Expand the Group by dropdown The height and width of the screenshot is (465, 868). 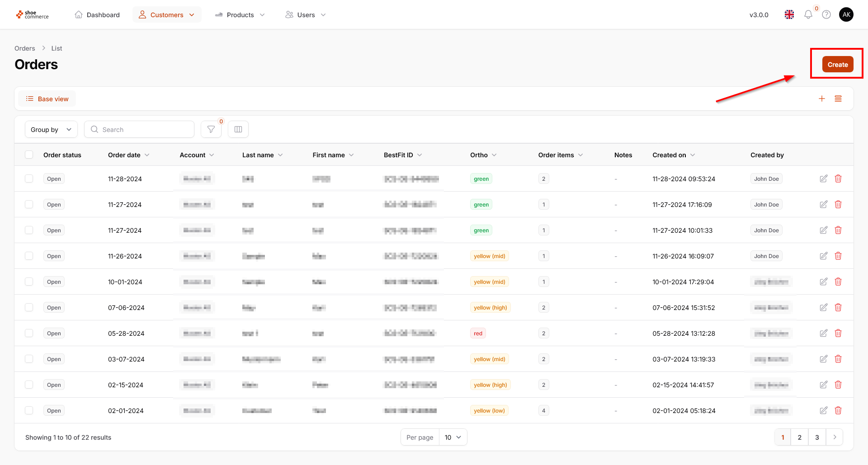[x=51, y=130]
